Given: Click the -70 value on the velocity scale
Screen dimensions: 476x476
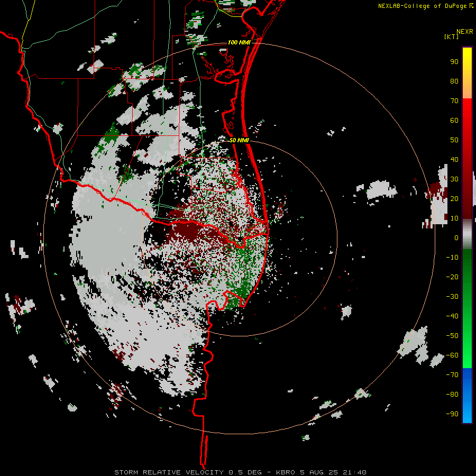Looking at the screenshot, I should pos(452,375).
